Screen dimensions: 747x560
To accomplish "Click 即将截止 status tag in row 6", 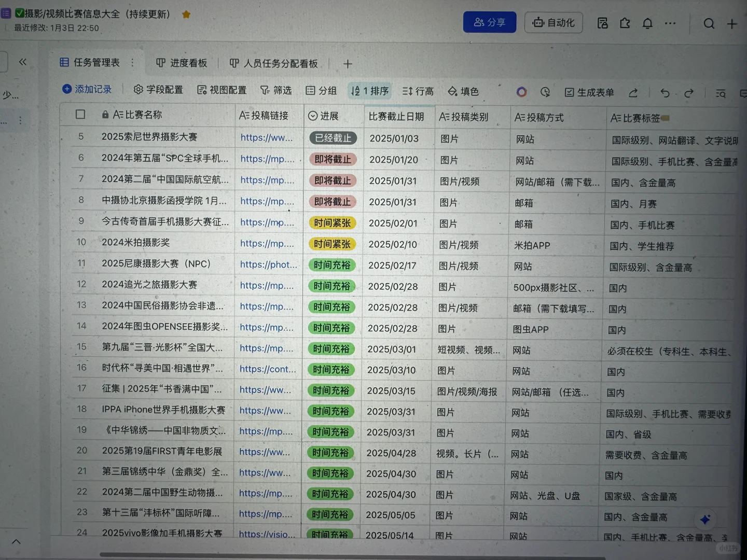I will (333, 159).
